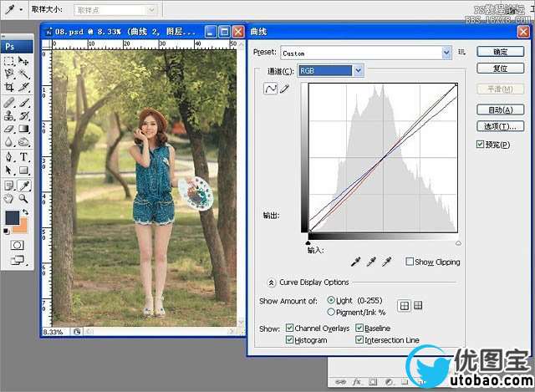Click the 确定 confirm button
Image resolution: width=535 pixels, height=392 pixels.
500,52
